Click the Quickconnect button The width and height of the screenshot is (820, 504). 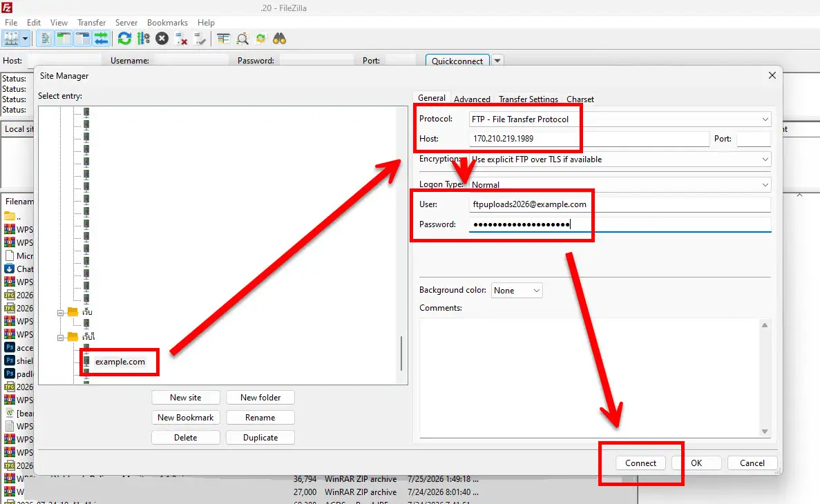pyautogui.click(x=457, y=61)
